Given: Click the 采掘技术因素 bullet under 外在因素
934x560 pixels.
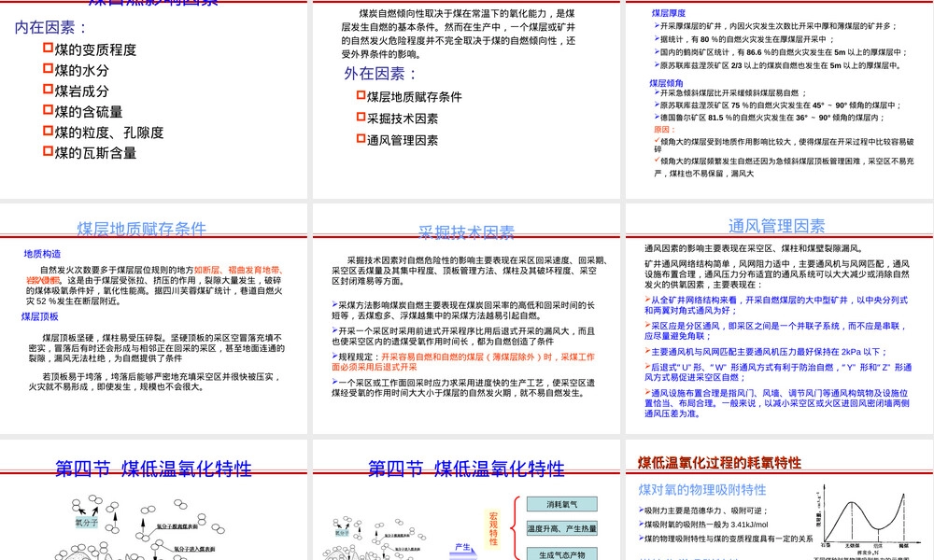Looking at the screenshot, I should (x=402, y=119).
